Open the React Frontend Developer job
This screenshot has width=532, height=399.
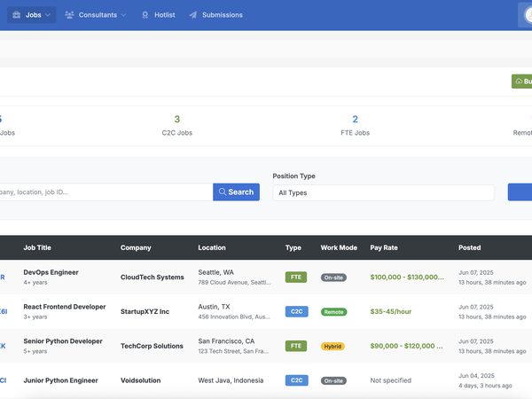(x=65, y=307)
